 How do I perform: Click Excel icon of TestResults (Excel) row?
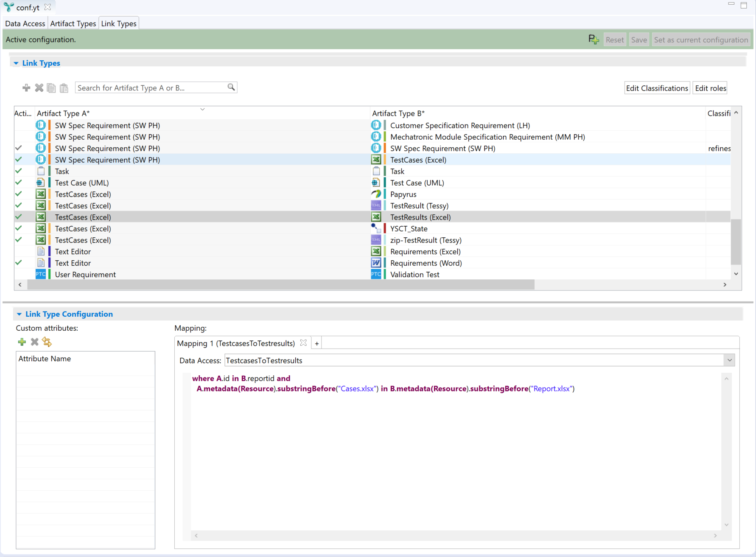[x=376, y=217]
